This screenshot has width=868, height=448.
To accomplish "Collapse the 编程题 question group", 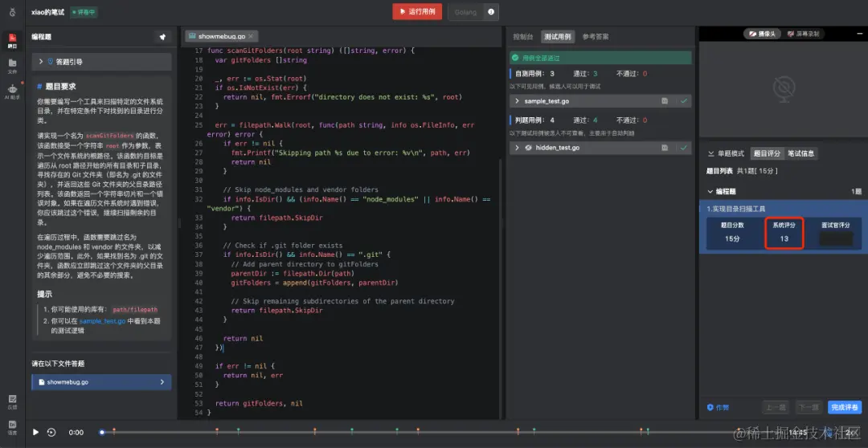I will pos(710,191).
